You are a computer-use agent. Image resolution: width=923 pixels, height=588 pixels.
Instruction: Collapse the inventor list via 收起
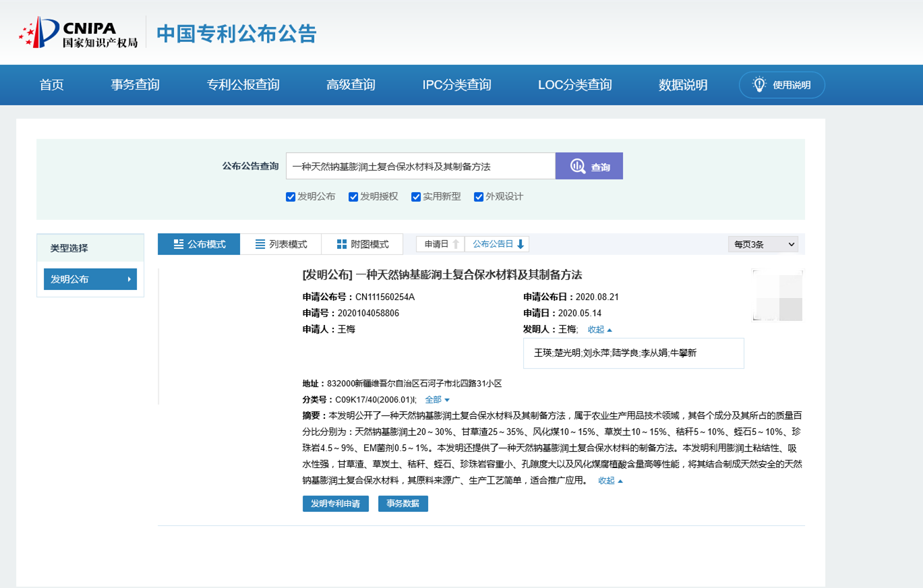(600, 330)
